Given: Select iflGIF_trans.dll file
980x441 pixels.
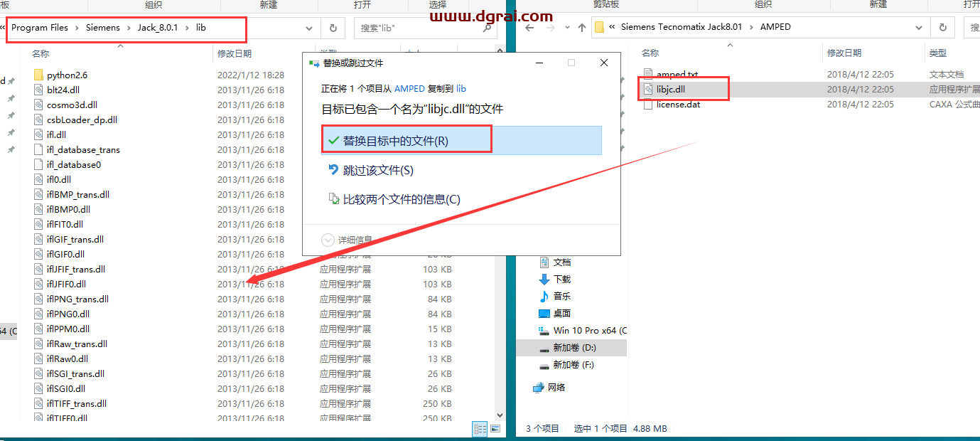Looking at the screenshot, I should click(x=75, y=239).
